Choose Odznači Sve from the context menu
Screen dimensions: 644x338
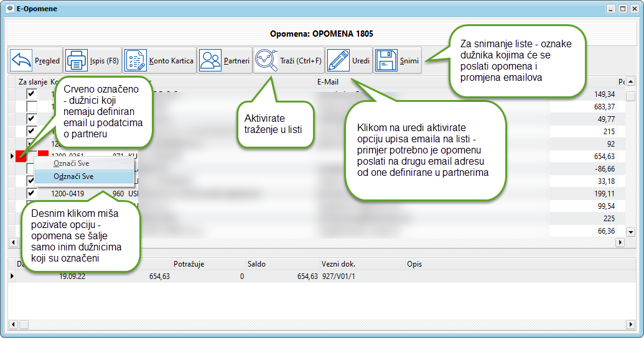click(84, 176)
